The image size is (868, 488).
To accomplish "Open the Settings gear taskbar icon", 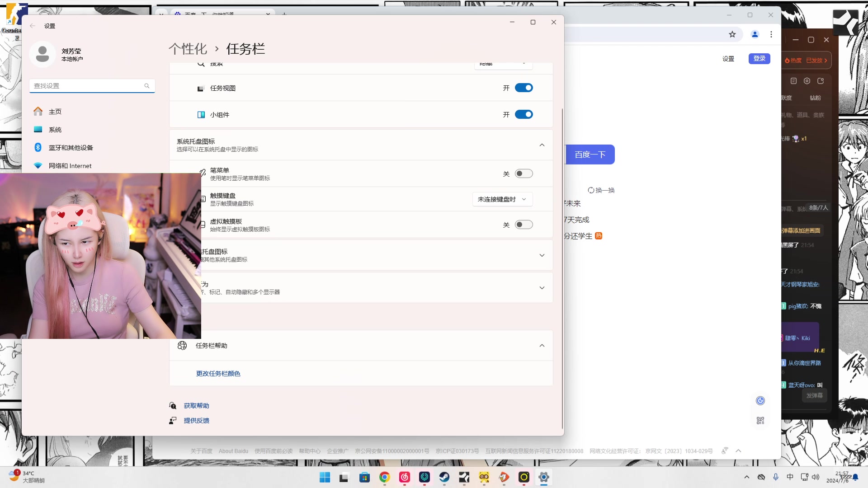I will coord(543,477).
